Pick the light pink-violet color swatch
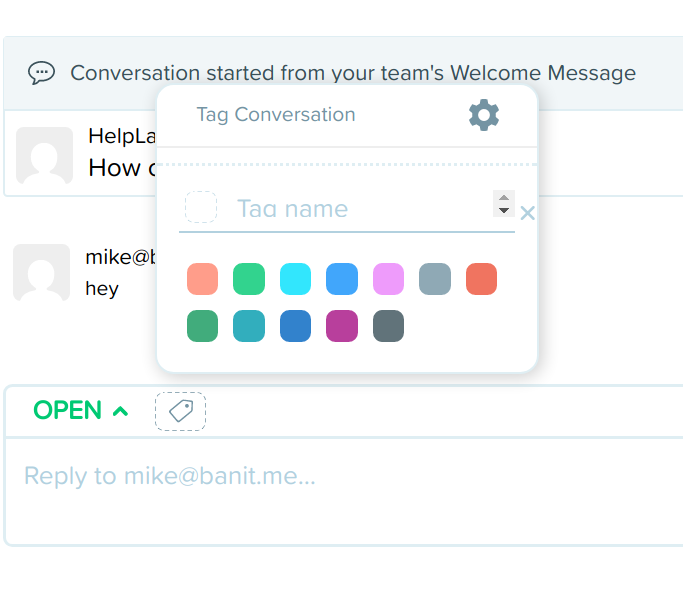Image resolution: width=683 pixels, height=591 pixels. 388,279
